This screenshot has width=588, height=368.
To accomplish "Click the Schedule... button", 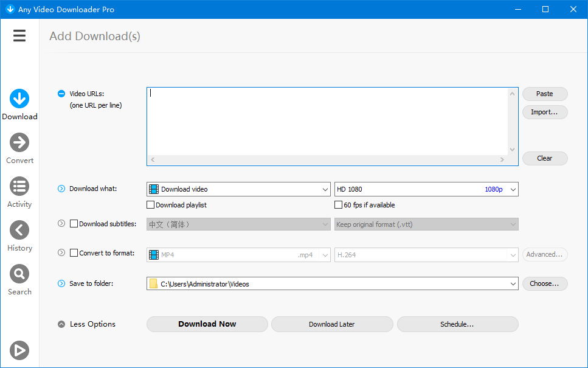I will [457, 324].
